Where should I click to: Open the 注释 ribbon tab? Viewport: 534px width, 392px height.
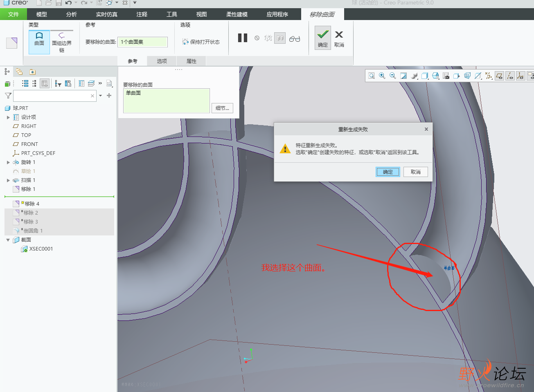click(x=142, y=14)
